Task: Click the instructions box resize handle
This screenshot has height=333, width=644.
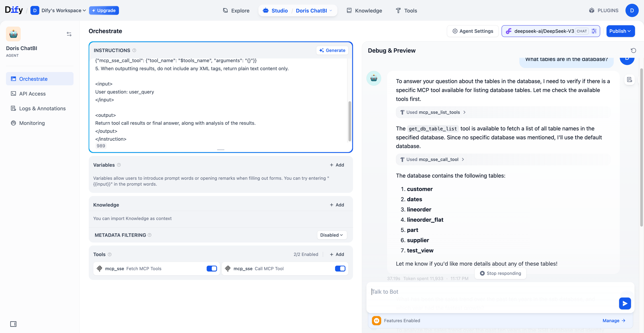Action: [x=221, y=150]
